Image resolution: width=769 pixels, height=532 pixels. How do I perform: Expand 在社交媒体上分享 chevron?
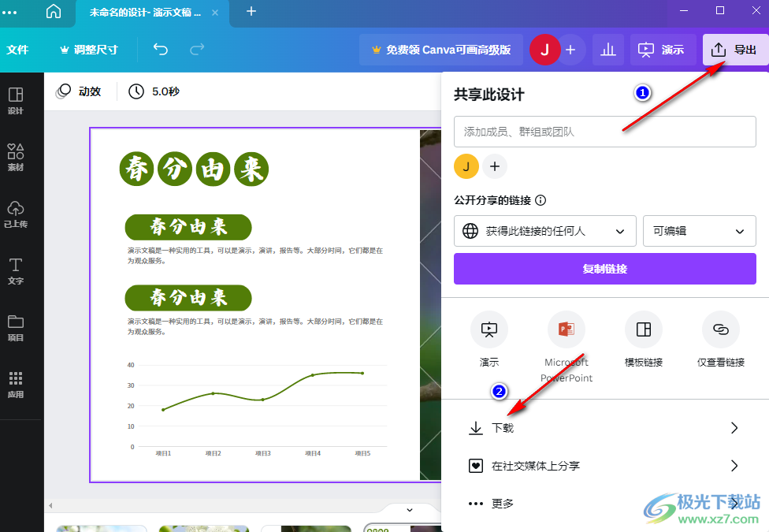click(734, 465)
